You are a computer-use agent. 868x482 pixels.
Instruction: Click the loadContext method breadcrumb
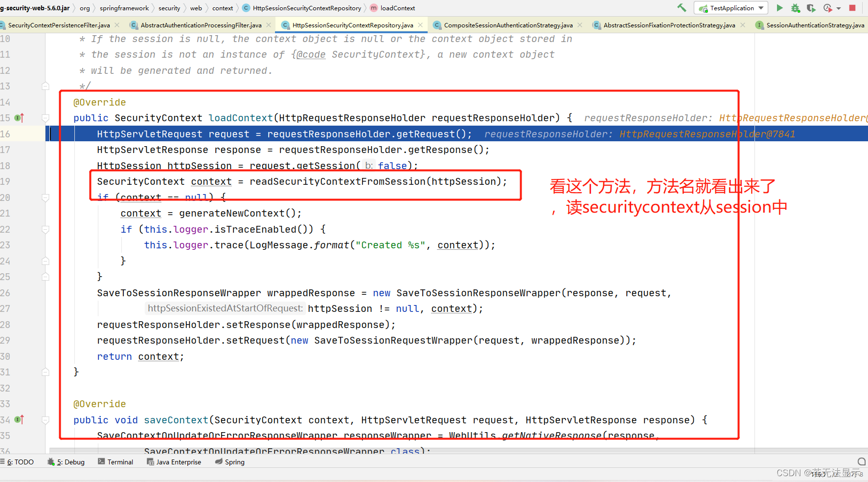click(392, 8)
